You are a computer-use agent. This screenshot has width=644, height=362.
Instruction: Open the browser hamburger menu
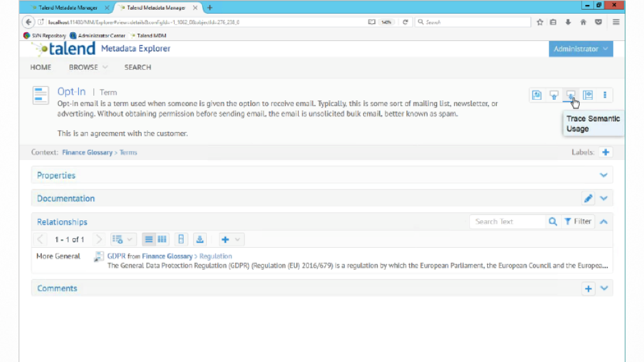click(616, 22)
